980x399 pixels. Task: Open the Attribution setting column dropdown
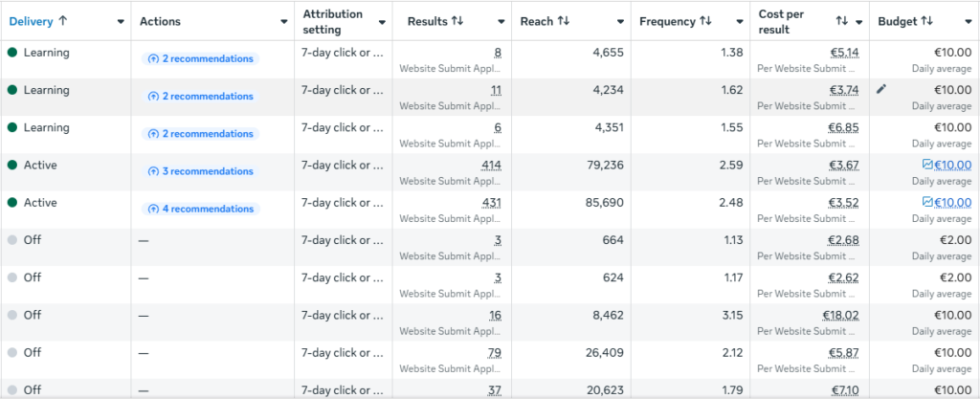tap(382, 22)
